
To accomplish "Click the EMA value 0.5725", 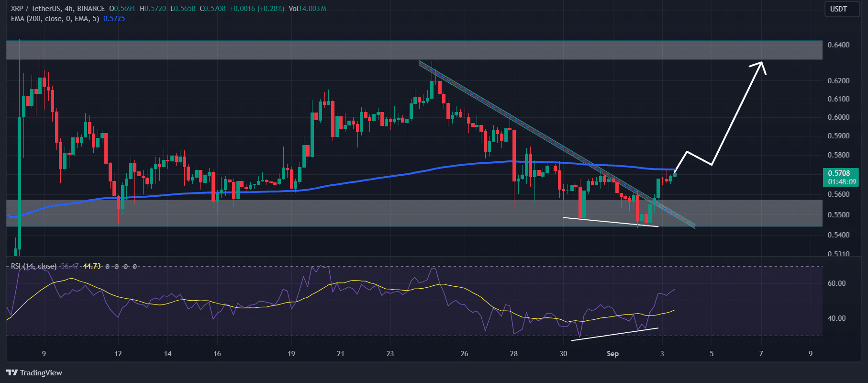I will click(x=114, y=19).
